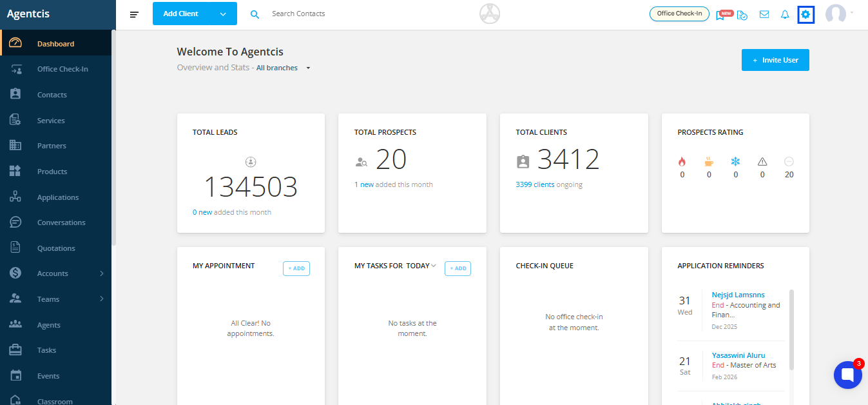Screen dimensions: 868x405
Task: Open the bookmark icon marked NEW
Action: click(722, 14)
